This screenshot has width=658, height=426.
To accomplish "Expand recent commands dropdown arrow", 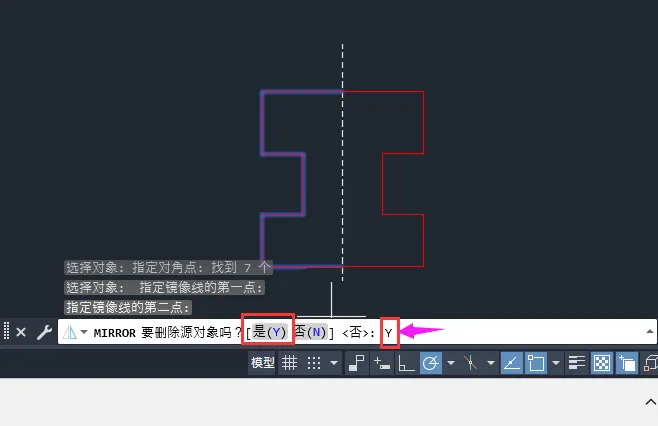I will tap(84, 332).
